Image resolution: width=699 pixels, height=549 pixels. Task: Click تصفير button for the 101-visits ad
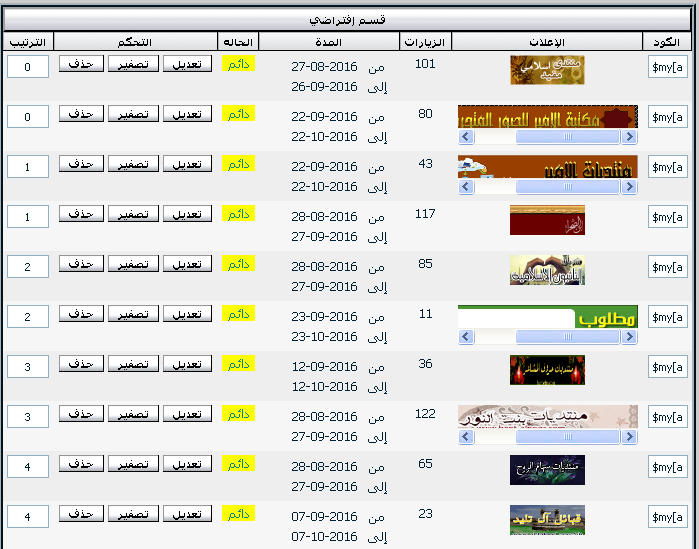(x=133, y=64)
